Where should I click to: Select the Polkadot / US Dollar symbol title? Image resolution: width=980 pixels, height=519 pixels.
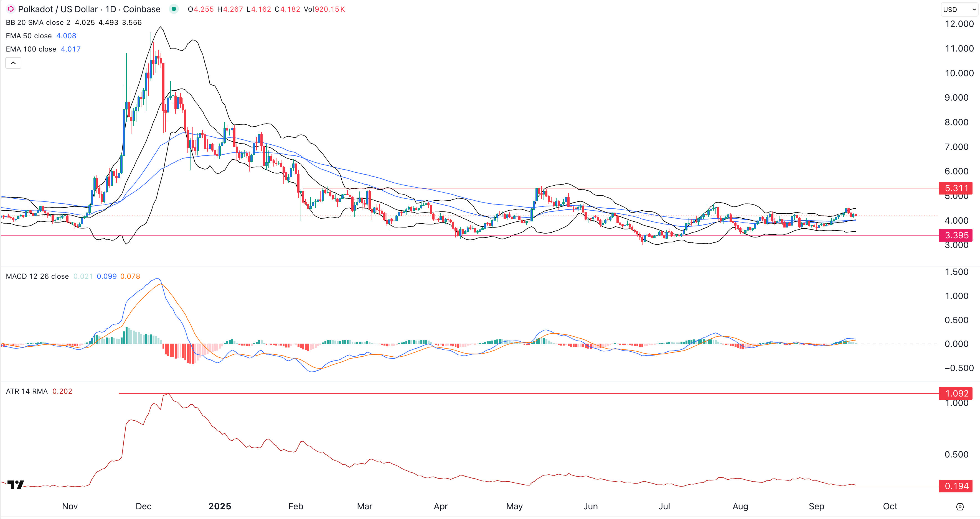click(89, 9)
